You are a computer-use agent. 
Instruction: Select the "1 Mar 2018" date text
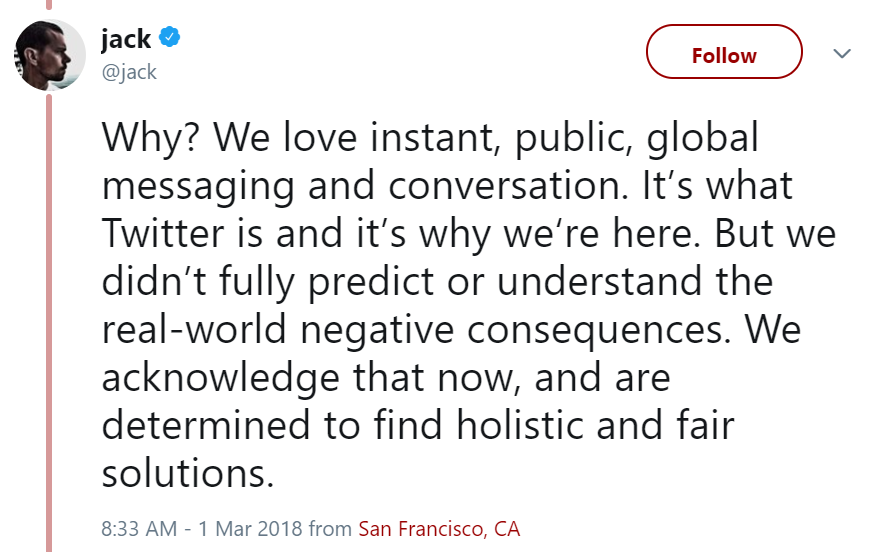coord(250,529)
